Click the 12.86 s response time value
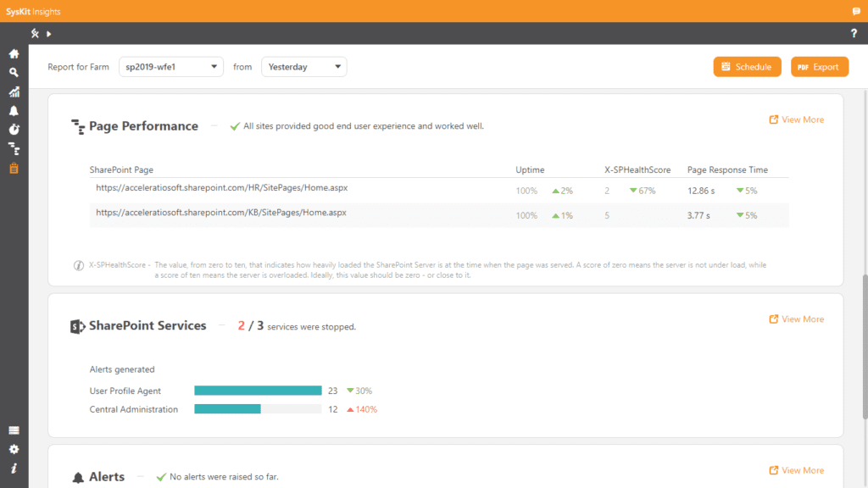 pos(701,191)
